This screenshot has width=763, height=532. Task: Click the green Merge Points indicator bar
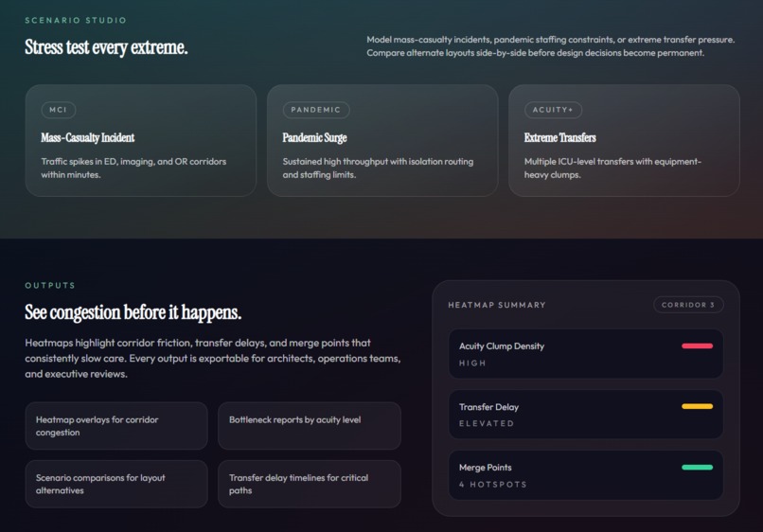pyautogui.click(x=697, y=468)
